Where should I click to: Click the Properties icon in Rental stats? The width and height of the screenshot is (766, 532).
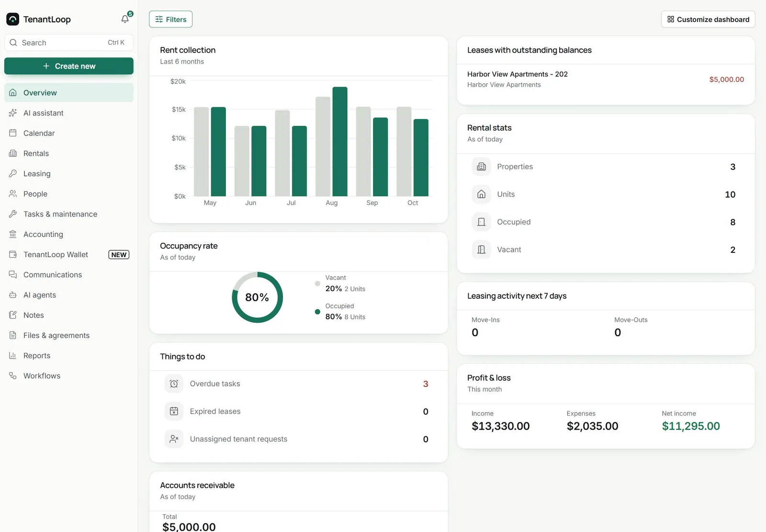click(482, 167)
